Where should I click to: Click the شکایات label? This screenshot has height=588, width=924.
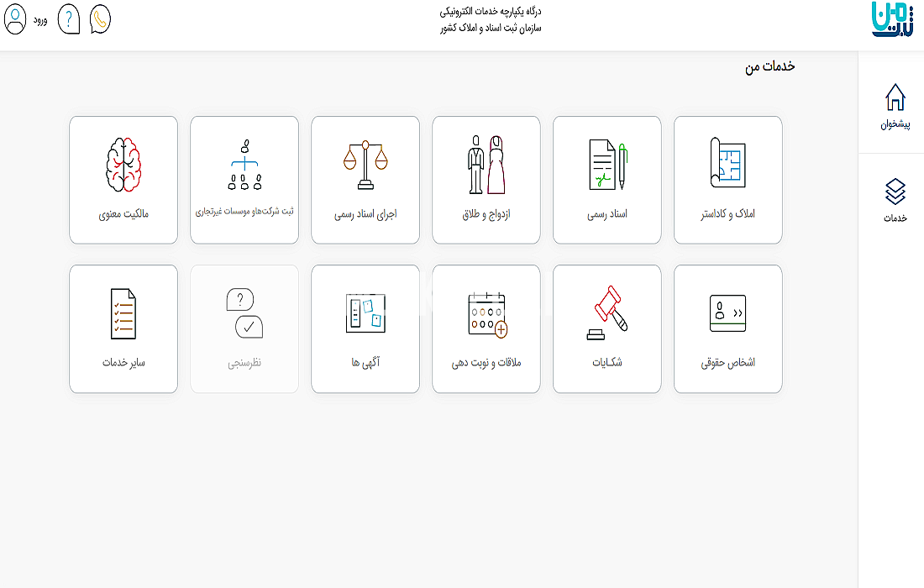point(607,362)
